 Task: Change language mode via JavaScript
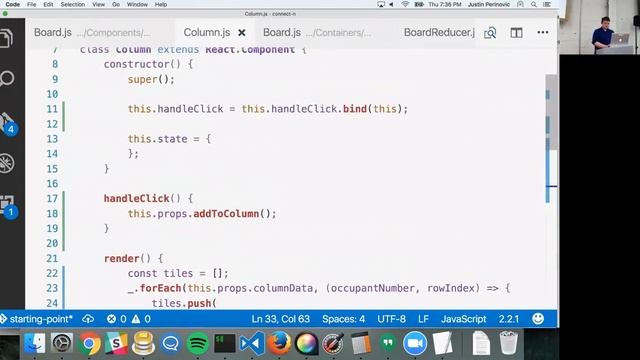(x=463, y=319)
